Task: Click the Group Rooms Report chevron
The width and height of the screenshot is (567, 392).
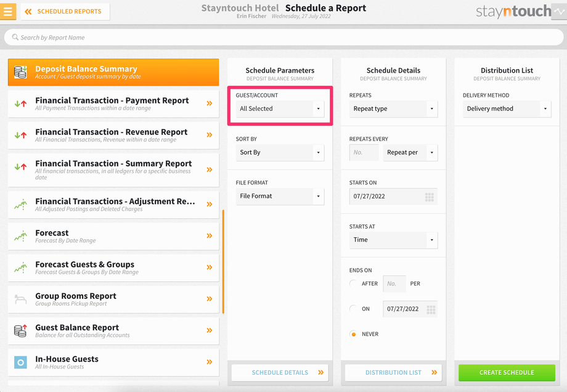Action: click(210, 299)
